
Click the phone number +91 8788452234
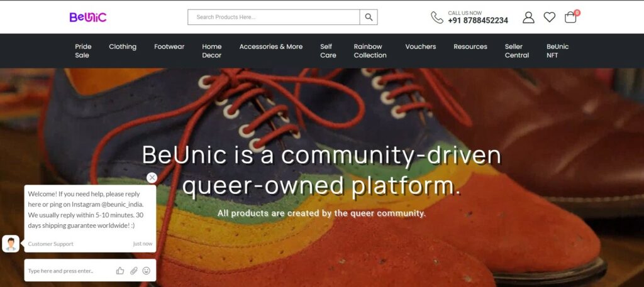[x=478, y=21]
